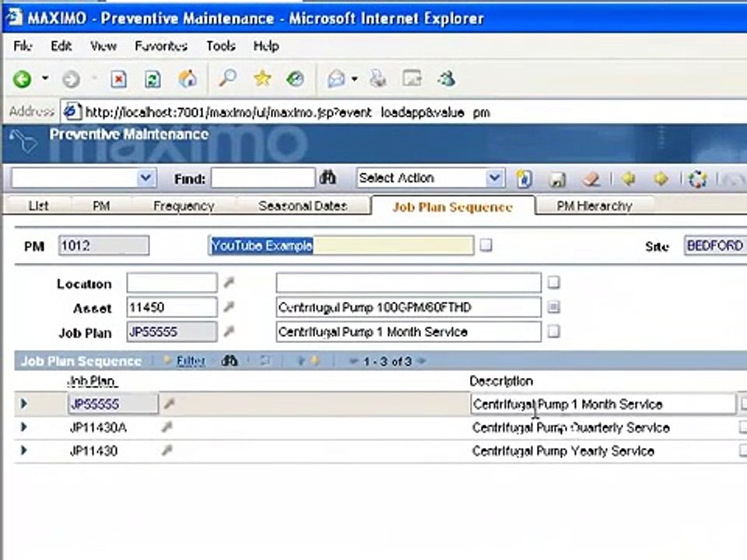Click the binoculars search icon beside Find
747x560 pixels.
coord(328,178)
